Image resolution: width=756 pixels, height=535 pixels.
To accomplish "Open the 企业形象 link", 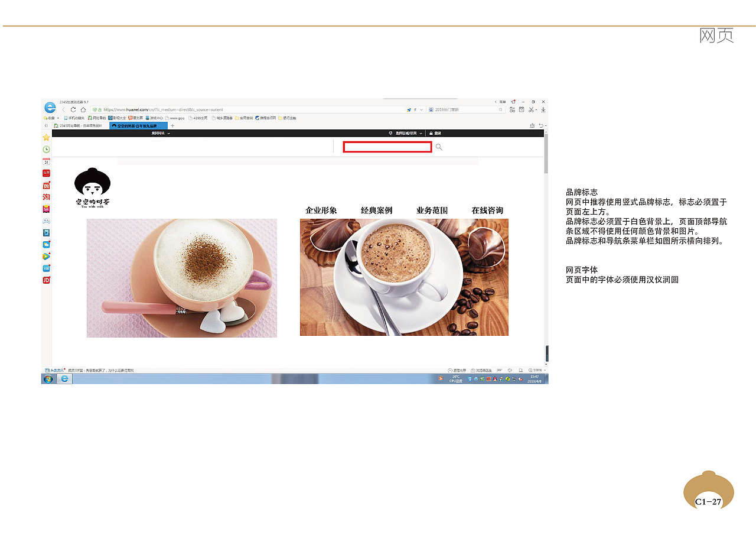I will (x=321, y=210).
